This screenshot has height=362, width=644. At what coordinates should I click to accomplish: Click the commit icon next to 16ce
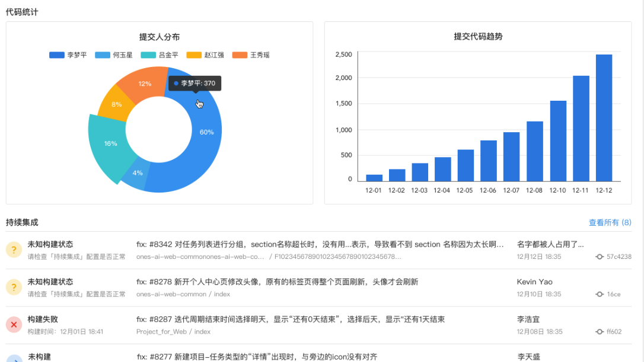[600, 294]
